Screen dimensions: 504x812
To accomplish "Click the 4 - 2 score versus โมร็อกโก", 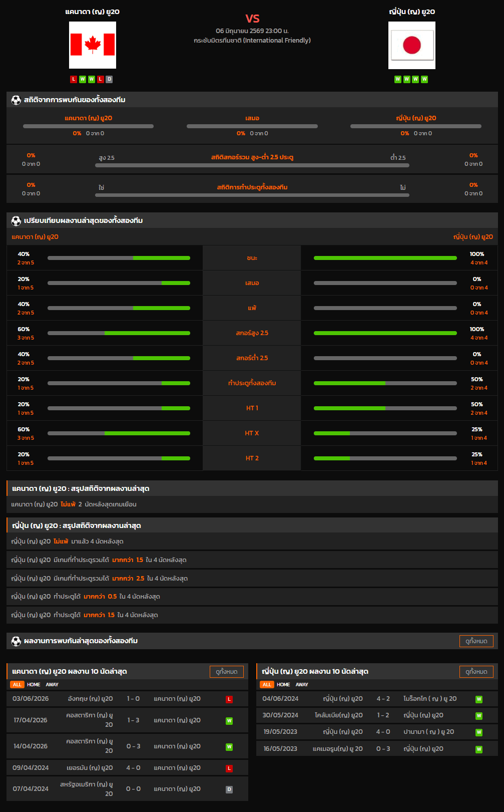I will [383, 699].
